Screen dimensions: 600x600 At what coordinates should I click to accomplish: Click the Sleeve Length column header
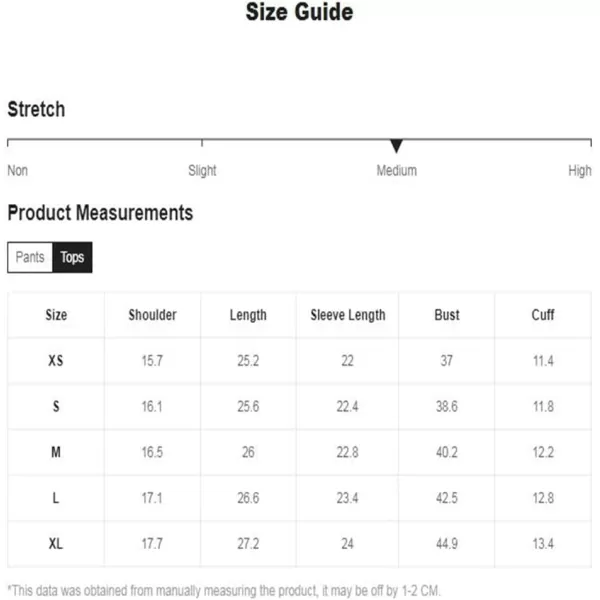click(348, 315)
